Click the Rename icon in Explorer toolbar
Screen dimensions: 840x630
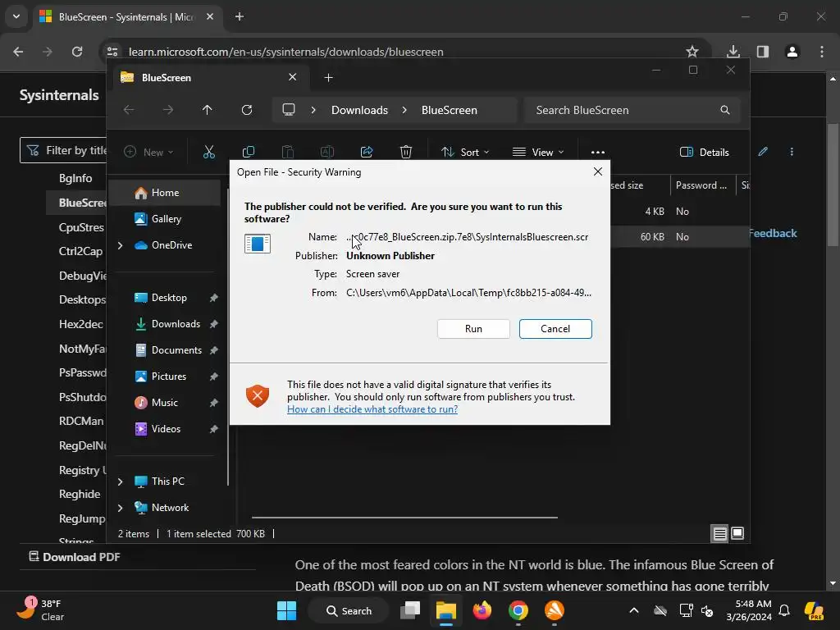point(326,152)
